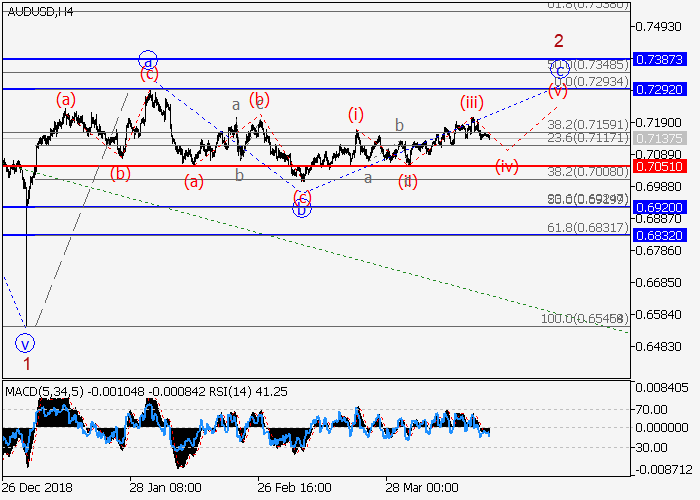The image size is (700, 500).
Task: Click the 28 Jan 08:00 date label
Action: 165,488
